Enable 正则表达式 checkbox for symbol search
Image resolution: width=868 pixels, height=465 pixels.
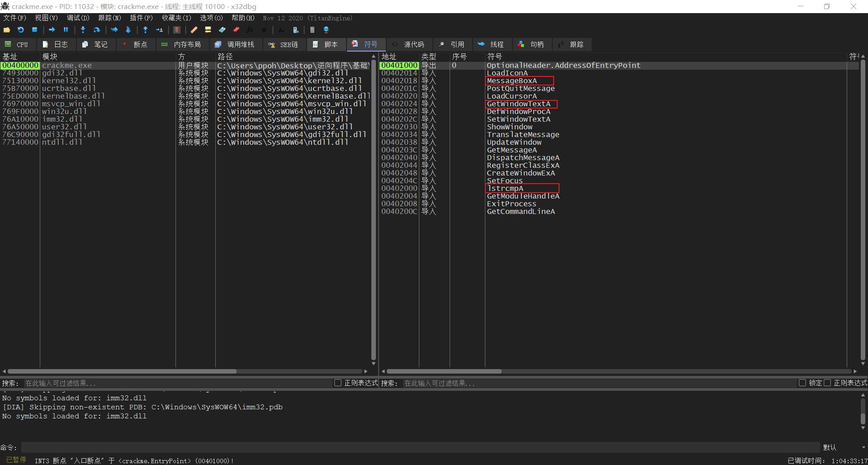click(827, 383)
